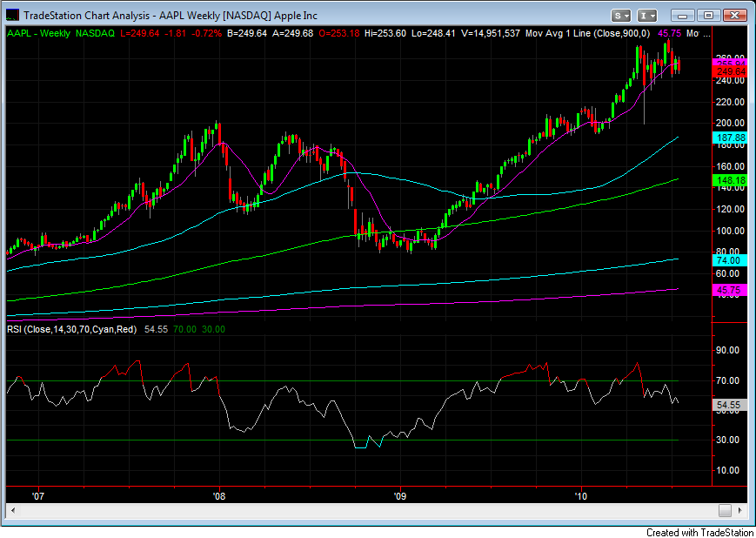Click the RSI overbought '70.00' header value
The height and width of the screenshot is (538, 756).
(x=184, y=329)
